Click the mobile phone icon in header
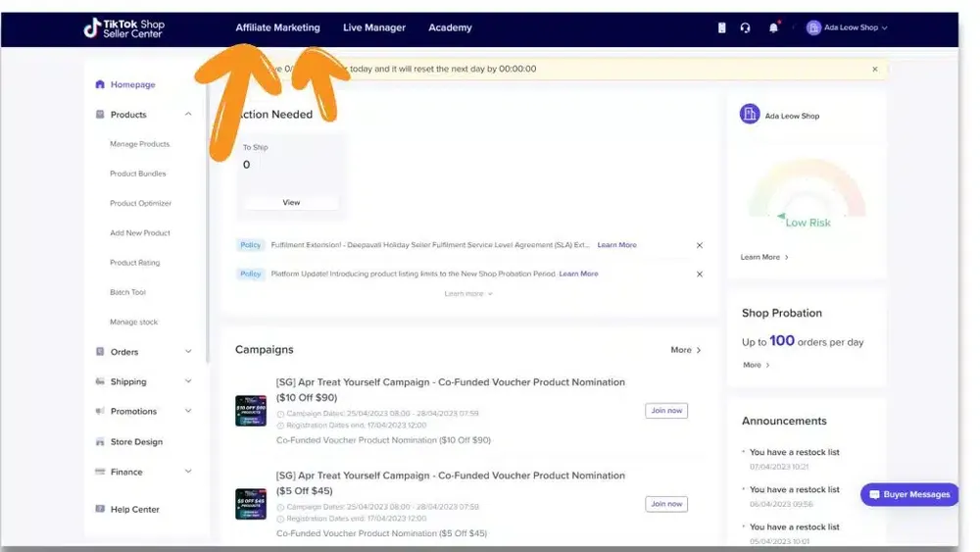The image size is (980, 552). point(722,27)
